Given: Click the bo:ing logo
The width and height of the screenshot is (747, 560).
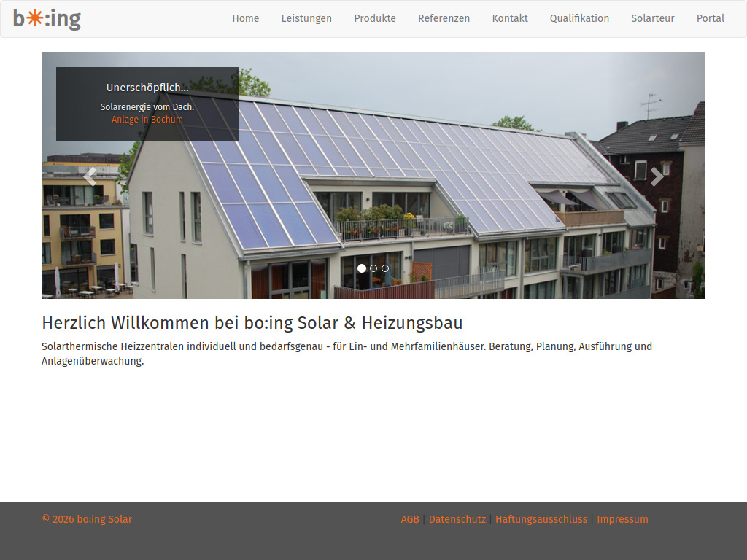Looking at the screenshot, I should (x=45, y=20).
